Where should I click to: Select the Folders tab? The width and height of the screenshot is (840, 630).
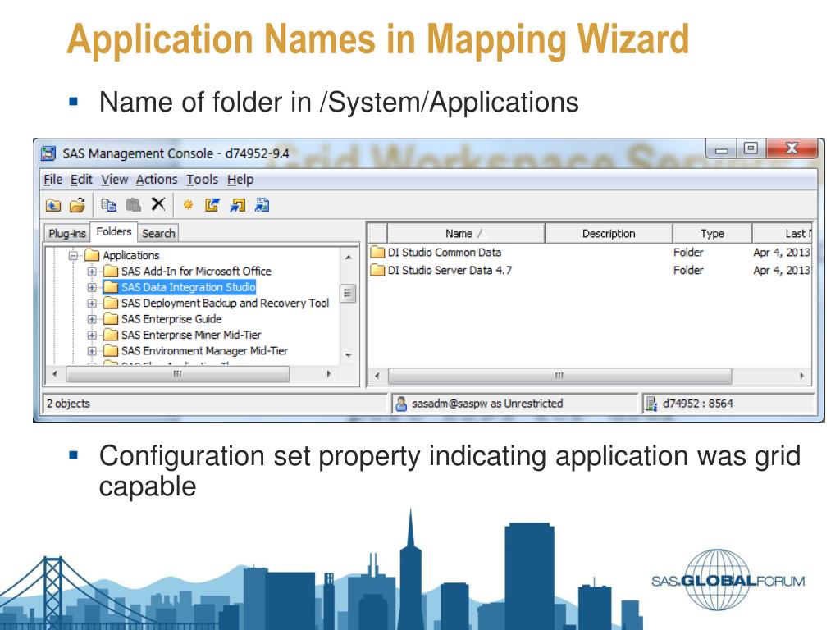[x=113, y=231]
